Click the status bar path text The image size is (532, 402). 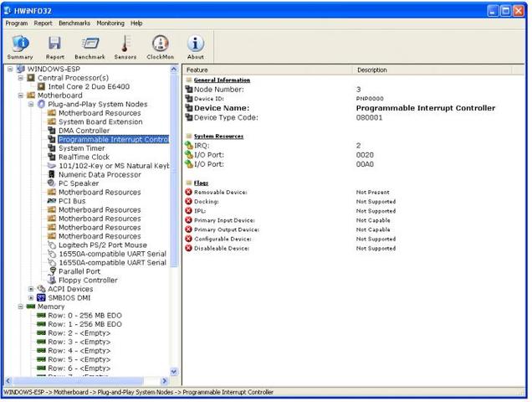[138, 392]
